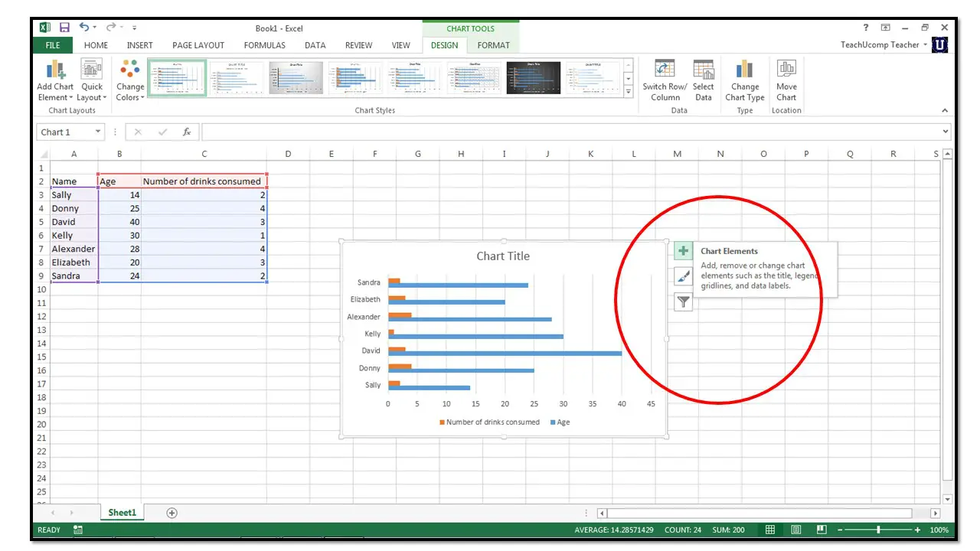Switch to Page Layout view in status bar
This screenshot has height=551, width=980.
(796, 530)
